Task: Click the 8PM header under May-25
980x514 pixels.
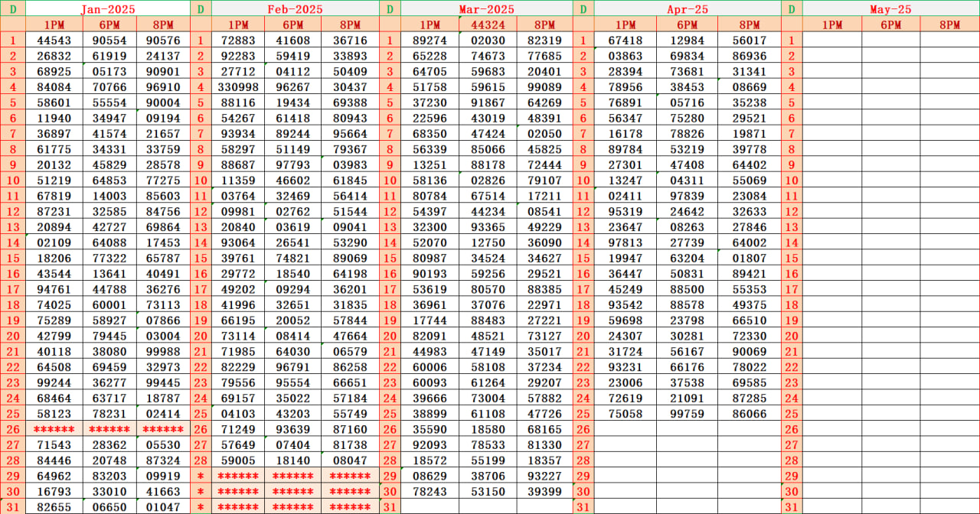Action: 950,24
